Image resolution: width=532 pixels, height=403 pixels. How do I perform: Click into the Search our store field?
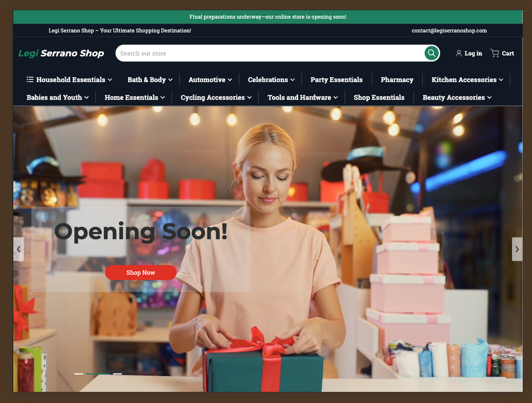[266, 53]
